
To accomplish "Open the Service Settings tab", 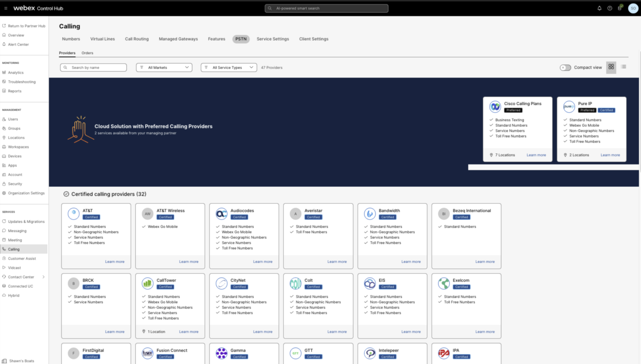I will [x=273, y=39].
